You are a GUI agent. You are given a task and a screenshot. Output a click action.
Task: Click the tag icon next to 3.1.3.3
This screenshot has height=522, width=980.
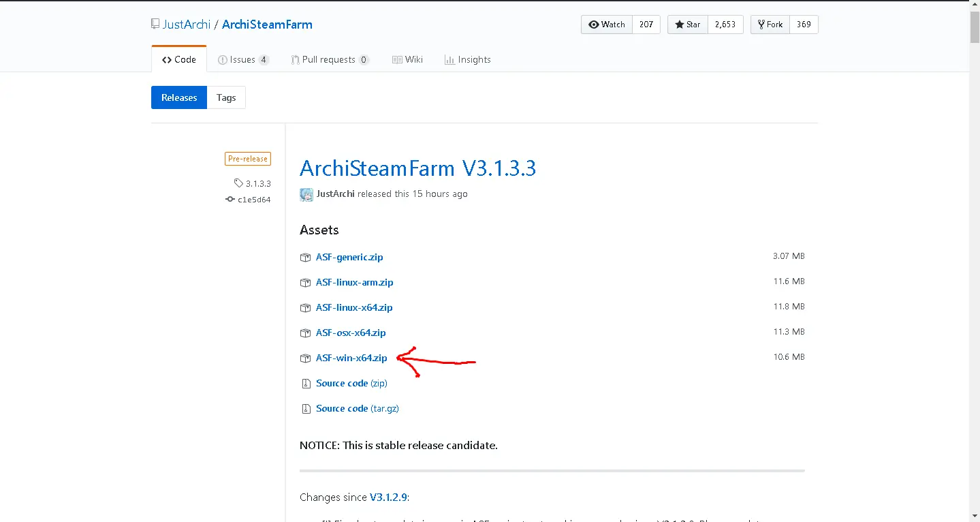click(x=238, y=183)
